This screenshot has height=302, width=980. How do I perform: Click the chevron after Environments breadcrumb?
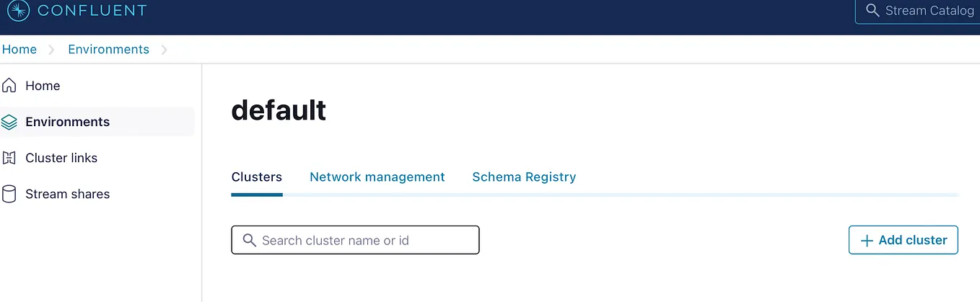coord(164,50)
